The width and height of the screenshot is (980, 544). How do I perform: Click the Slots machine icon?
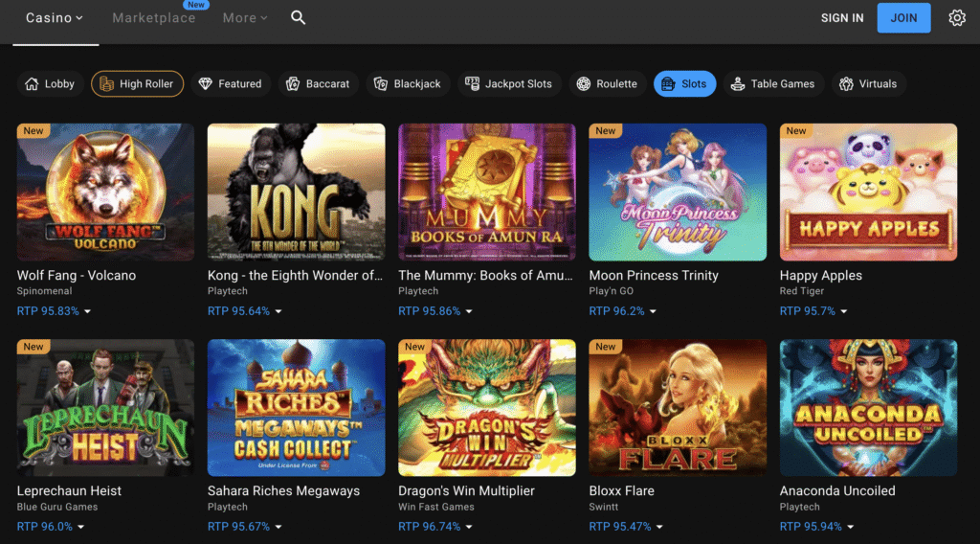click(668, 83)
